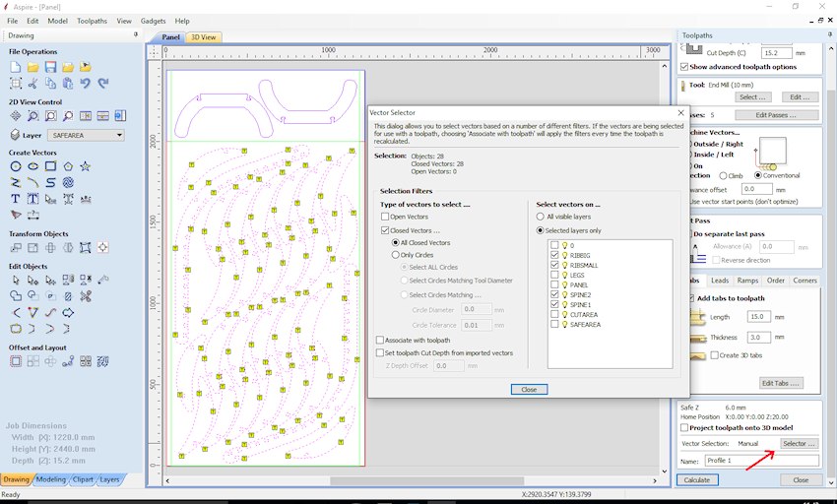Select the Draw Text tool
Image resolution: width=837 pixels, height=504 pixels.
[16, 199]
